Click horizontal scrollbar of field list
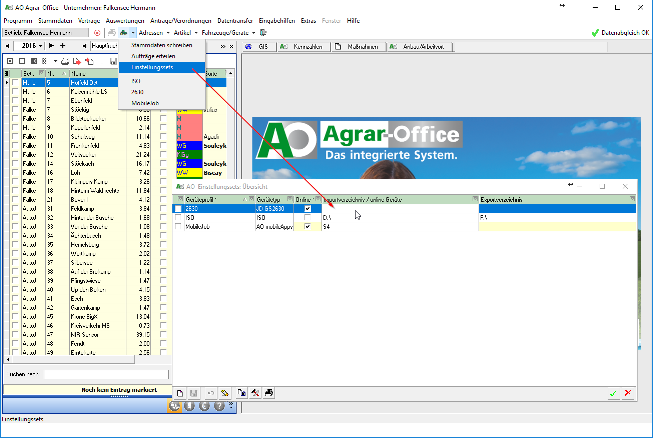 pyautogui.click(x=73, y=359)
